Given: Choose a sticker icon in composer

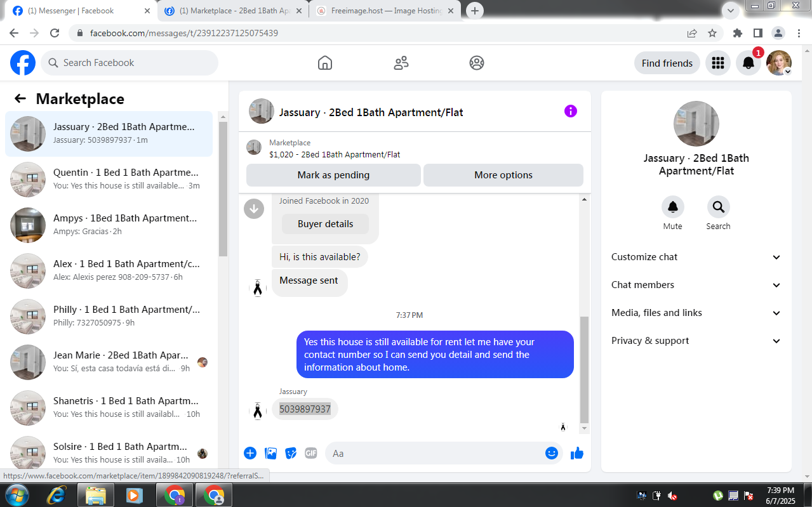Looking at the screenshot, I should coord(291,453).
